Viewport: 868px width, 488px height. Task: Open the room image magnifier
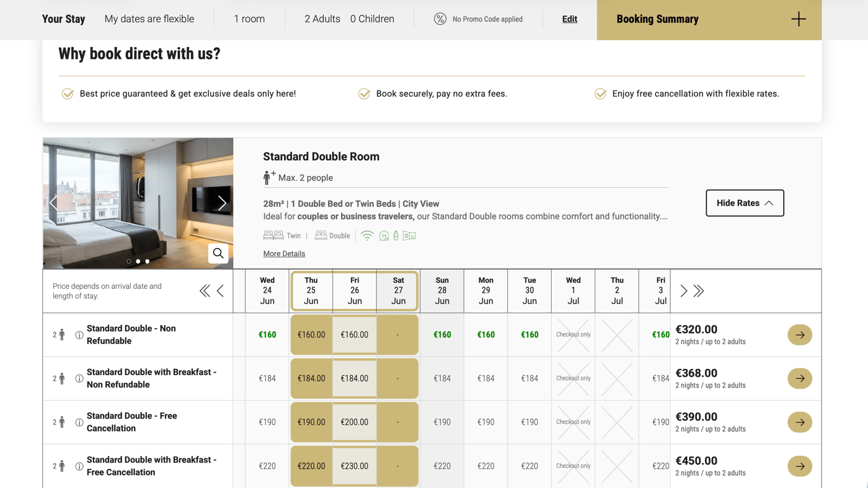point(218,253)
